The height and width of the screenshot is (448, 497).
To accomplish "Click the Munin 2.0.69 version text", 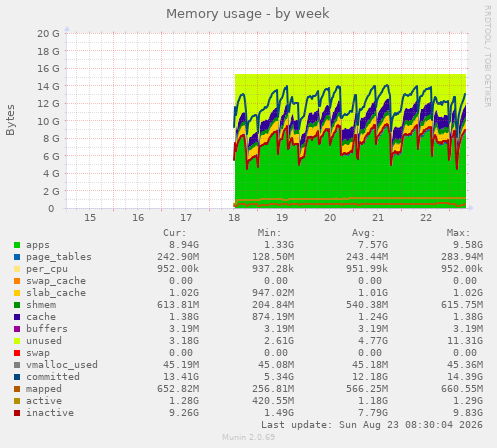I will tap(248, 437).
